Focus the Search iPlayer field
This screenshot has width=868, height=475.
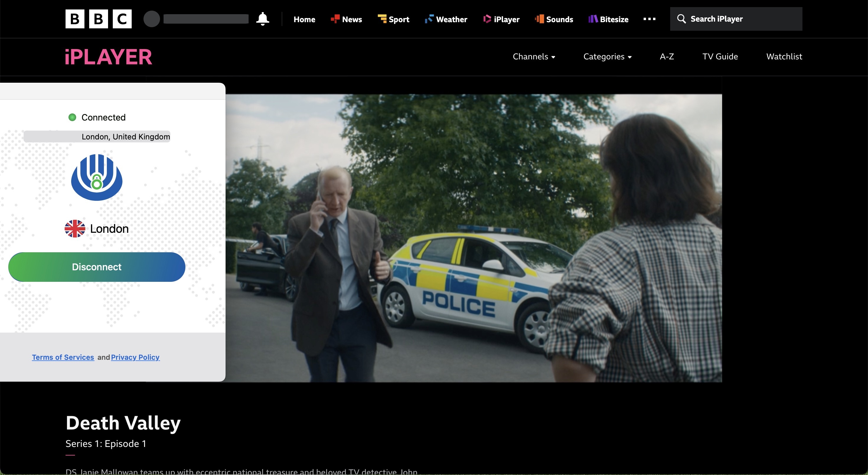[x=736, y=19]
